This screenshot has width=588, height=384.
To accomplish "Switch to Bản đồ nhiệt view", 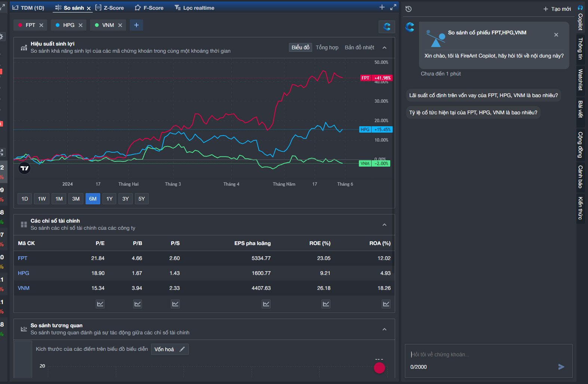I will pyautogui.click(x=359, y=47).
